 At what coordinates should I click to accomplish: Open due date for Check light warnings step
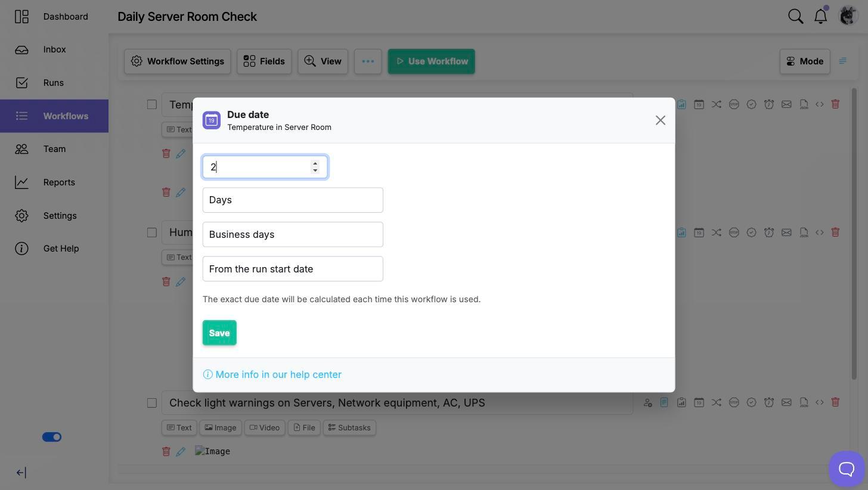click(699, 402)
